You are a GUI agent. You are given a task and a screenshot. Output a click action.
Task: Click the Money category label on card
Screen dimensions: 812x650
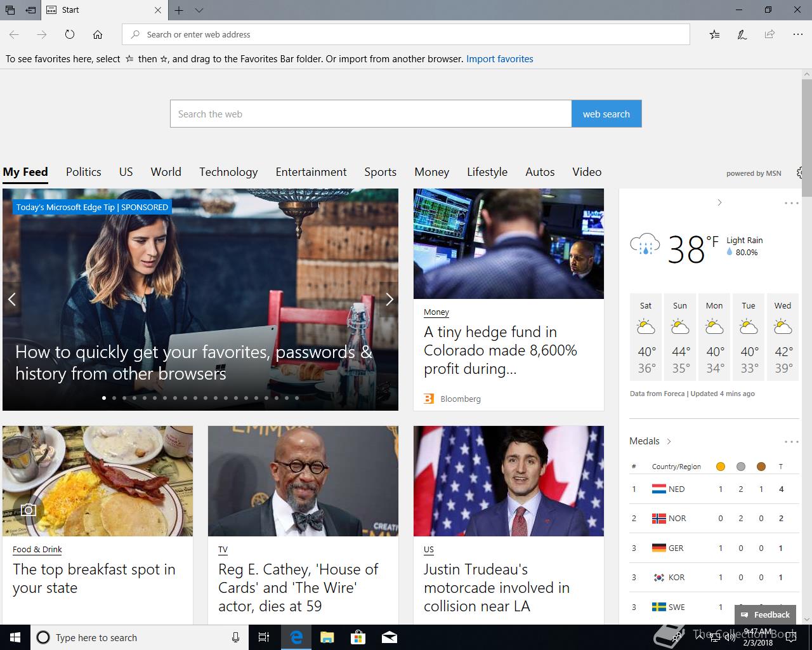pos(436,312)
